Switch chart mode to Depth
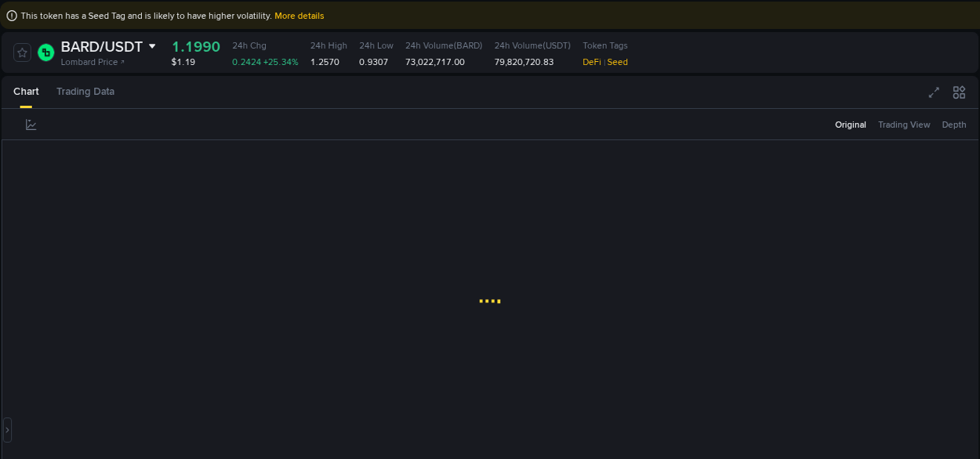The width and height of the screenshot is (980, 459). (x=953, y=125)
